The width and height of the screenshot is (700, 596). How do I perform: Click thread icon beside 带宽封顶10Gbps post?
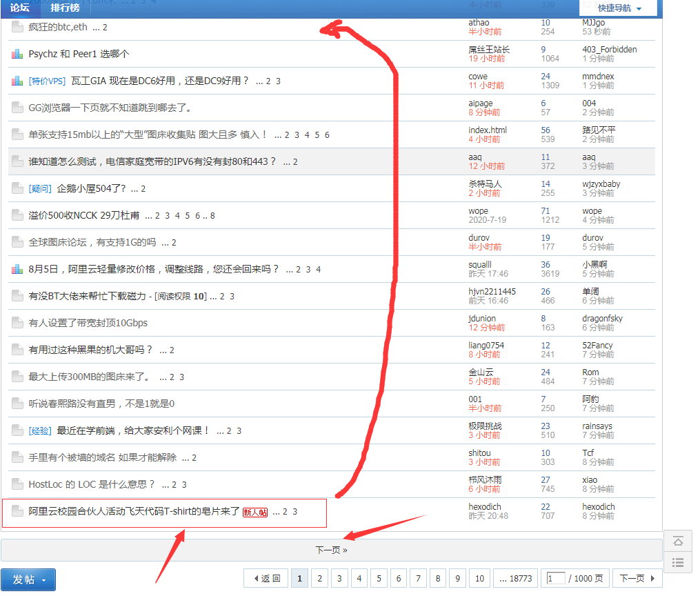point(17,323)
